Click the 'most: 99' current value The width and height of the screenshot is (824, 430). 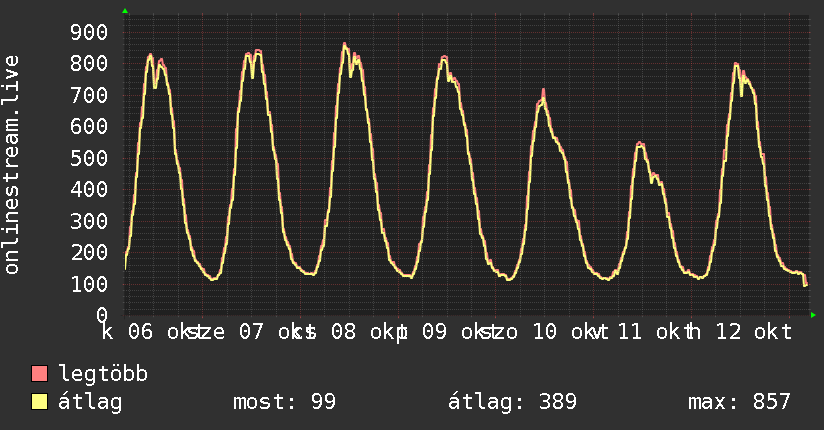point(284,402)
